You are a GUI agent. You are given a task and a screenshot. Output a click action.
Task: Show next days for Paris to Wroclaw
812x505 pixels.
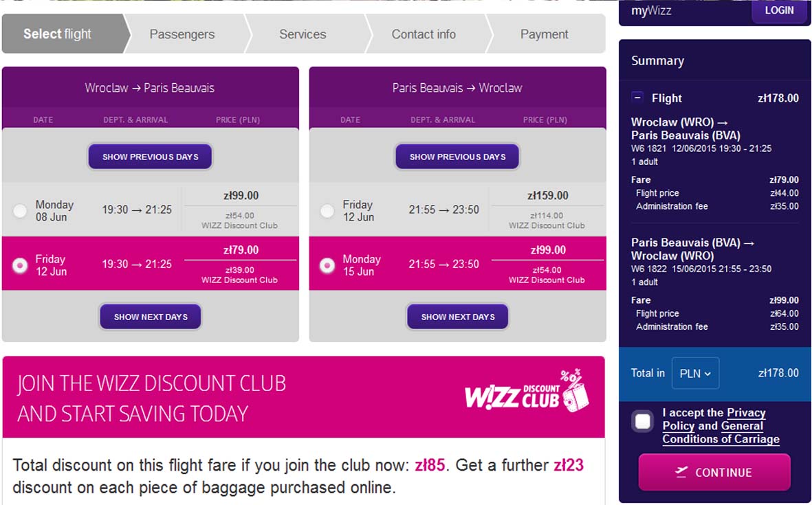457,317
